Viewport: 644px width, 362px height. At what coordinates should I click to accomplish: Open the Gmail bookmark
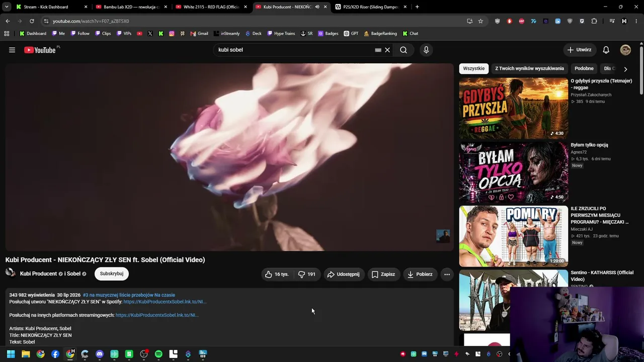199,34
